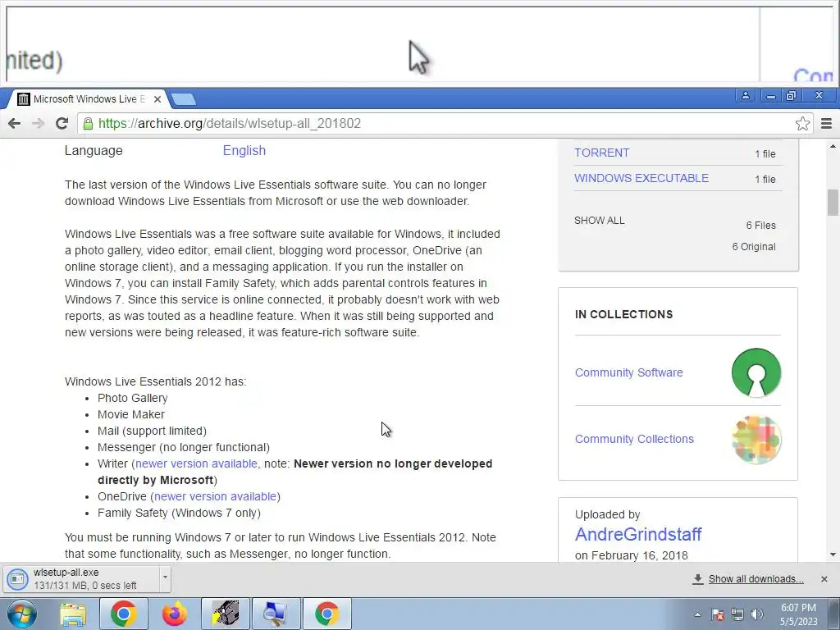
Task: Click the fourth taskbar application icon
Action: pyautogui.click(x=225, y=614)
